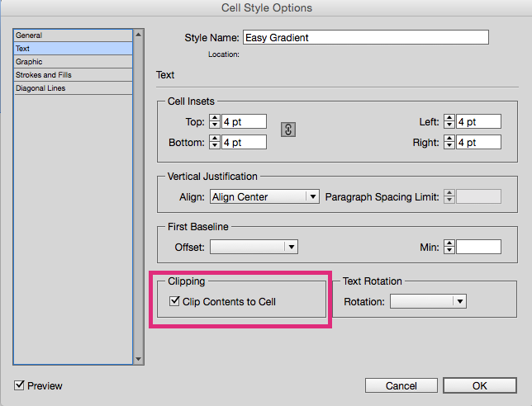The image size is (532, 406).
Task: Dismiss the dialog with Cancel
Action: [401, 385]
